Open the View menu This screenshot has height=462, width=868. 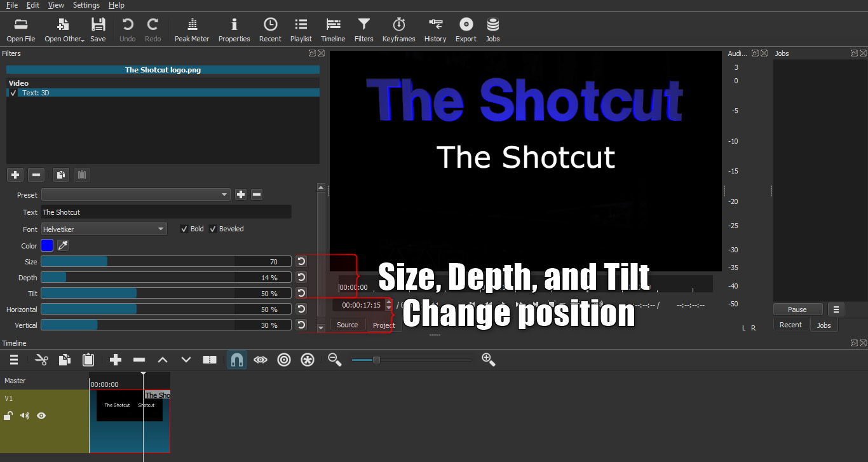(x=56, y=5)
